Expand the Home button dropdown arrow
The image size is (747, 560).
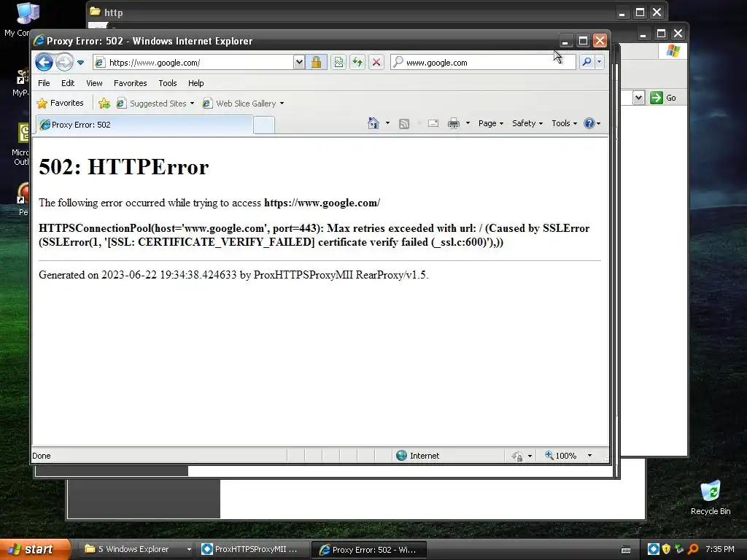(x=387, y=123)
